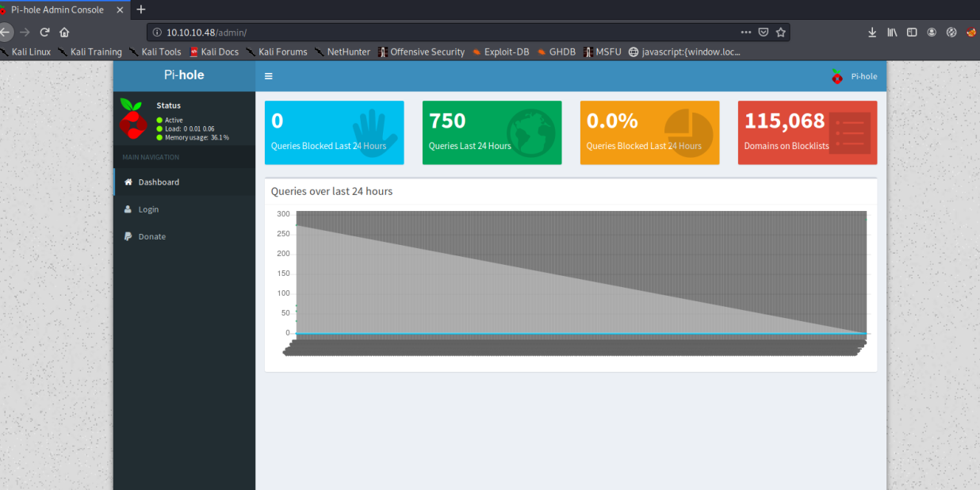Image resolution: width=980 pixels, height=490 pixels.
Task: Open the Donate link in the sidebar
Action: tap(151, 236)
